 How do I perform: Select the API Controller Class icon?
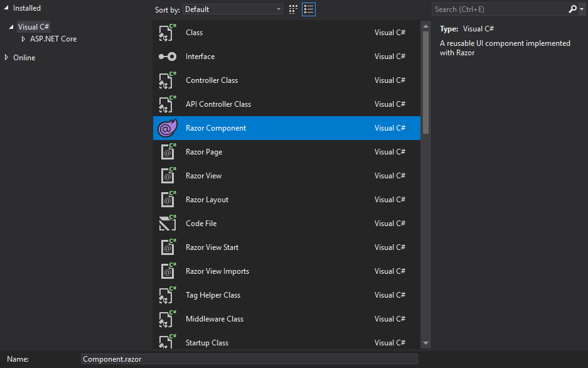167,104
